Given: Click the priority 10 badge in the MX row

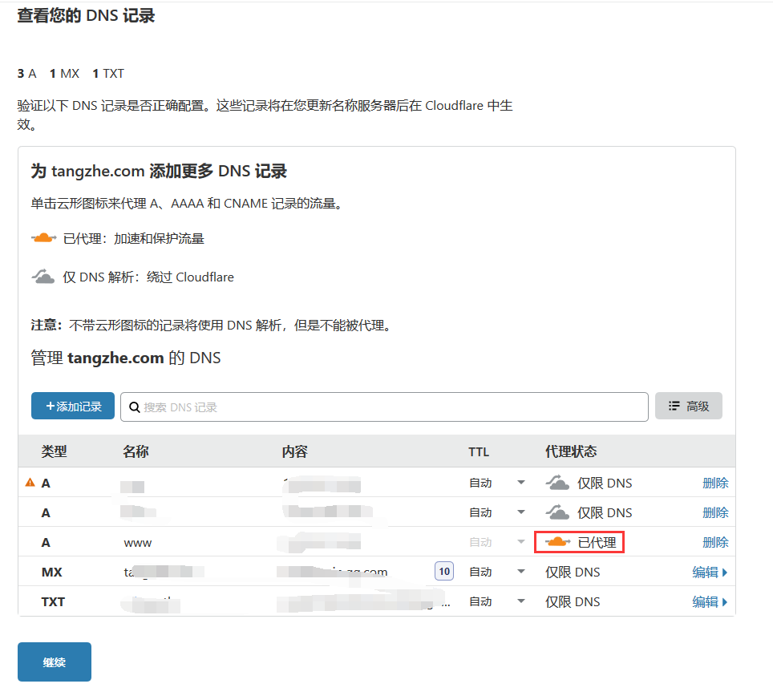Looking at the screenshot, I should [x=444, y=572].
